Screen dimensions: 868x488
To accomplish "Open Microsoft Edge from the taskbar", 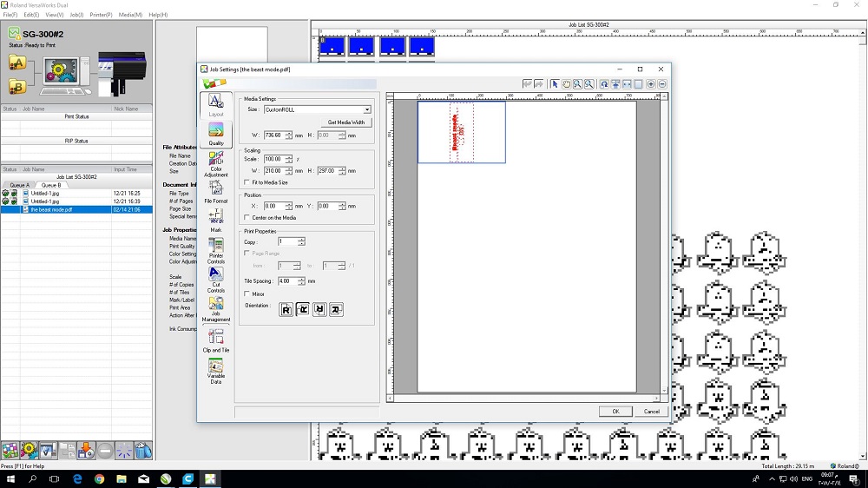I will click(77, 479).
